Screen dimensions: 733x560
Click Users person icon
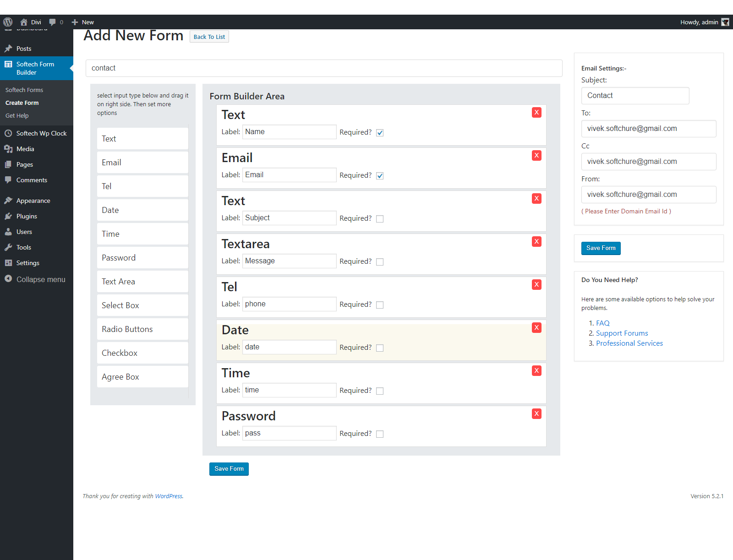(8, 232)
